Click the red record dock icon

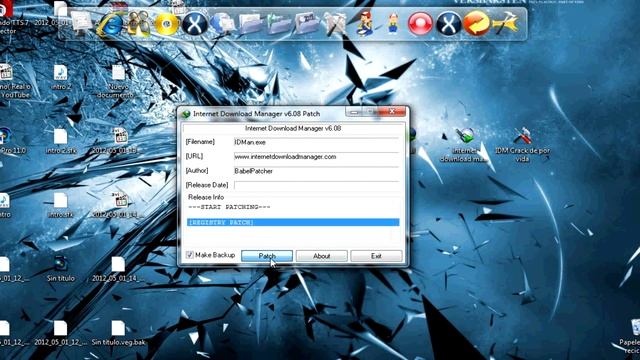tap(420, 24)
